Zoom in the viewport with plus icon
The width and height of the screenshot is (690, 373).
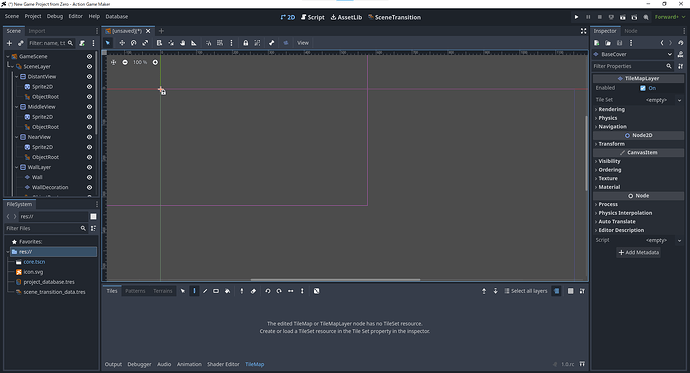[155, 62]
